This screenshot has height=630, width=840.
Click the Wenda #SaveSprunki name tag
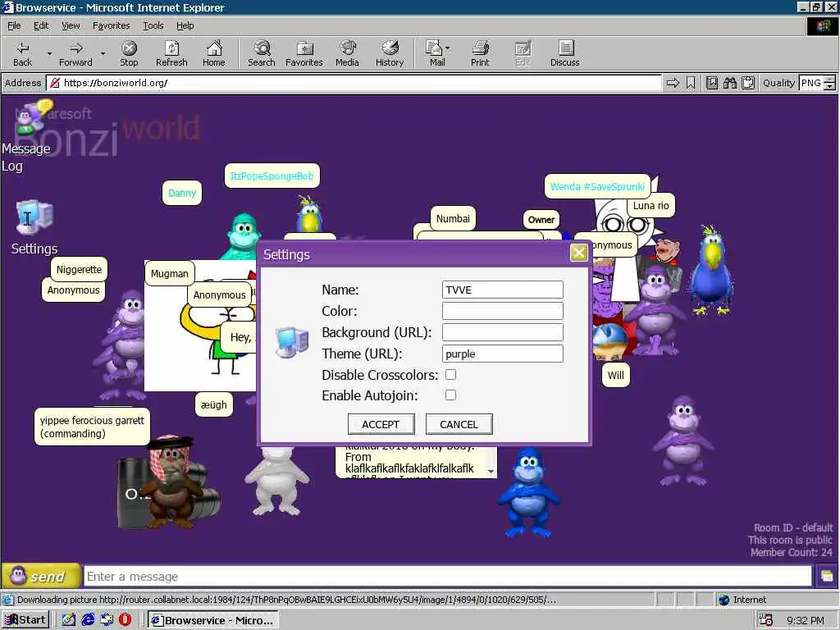point(597,186)
